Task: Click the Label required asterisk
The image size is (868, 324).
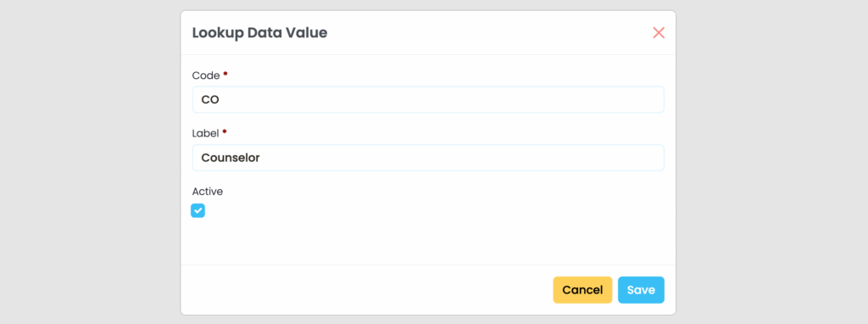Action: click(225, 131)
